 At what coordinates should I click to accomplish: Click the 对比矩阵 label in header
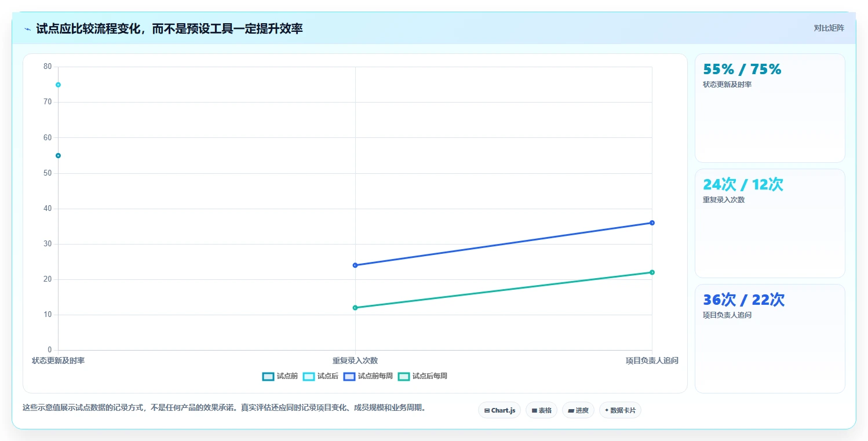click(x=829, y=28)
